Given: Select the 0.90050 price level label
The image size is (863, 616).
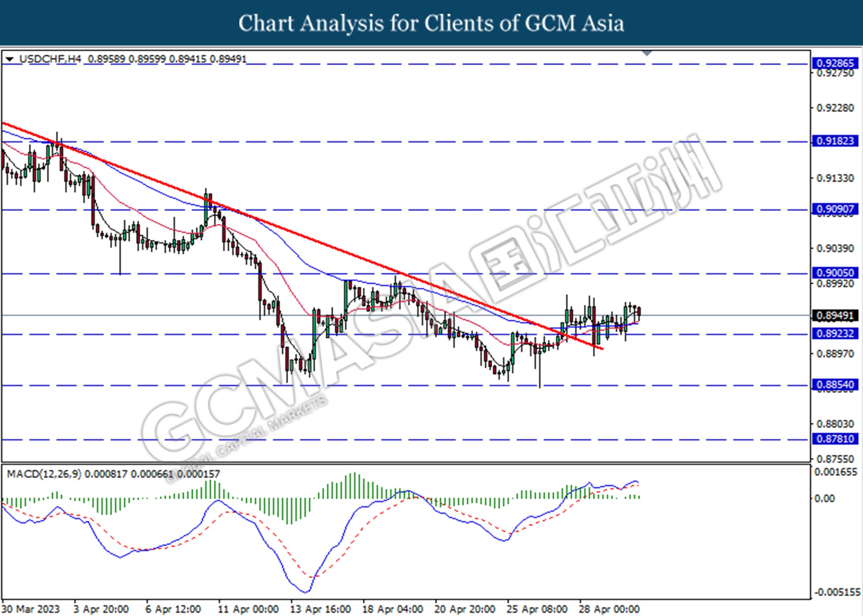Looking at the screenshot, I should click(835, 273).
